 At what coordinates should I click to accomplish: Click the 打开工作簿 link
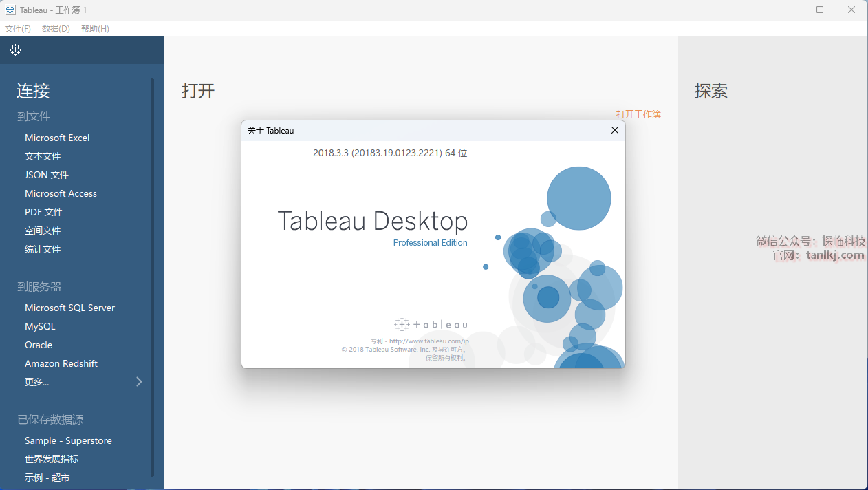[x=638, y=114]
